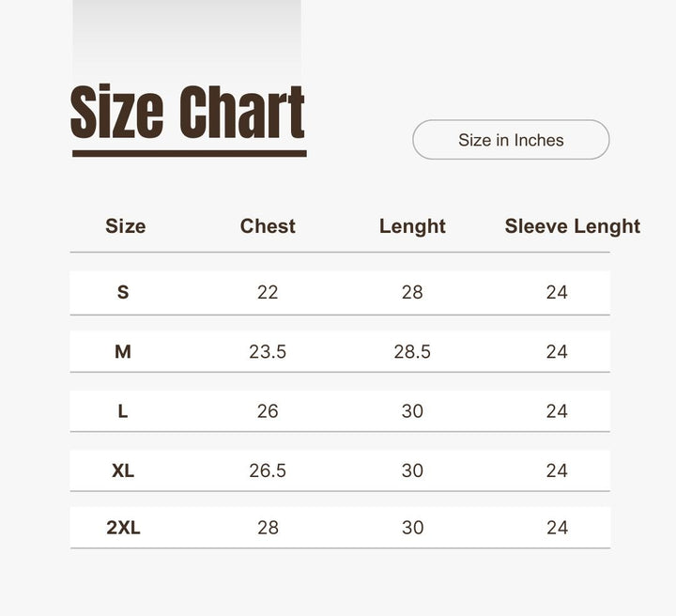676x616 pixels.
Task: Click the Size in Inches button
Action: 511,140
